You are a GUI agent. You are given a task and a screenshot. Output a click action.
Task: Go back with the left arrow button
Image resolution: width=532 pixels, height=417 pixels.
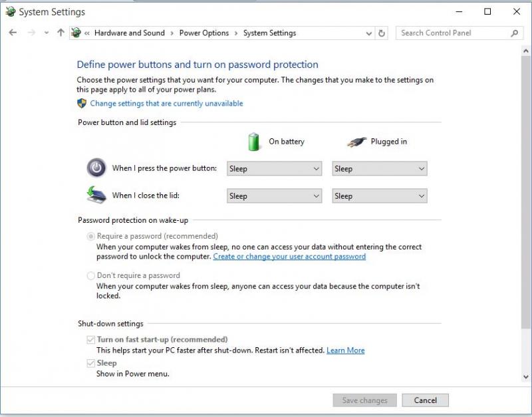[x=13, y=33]
